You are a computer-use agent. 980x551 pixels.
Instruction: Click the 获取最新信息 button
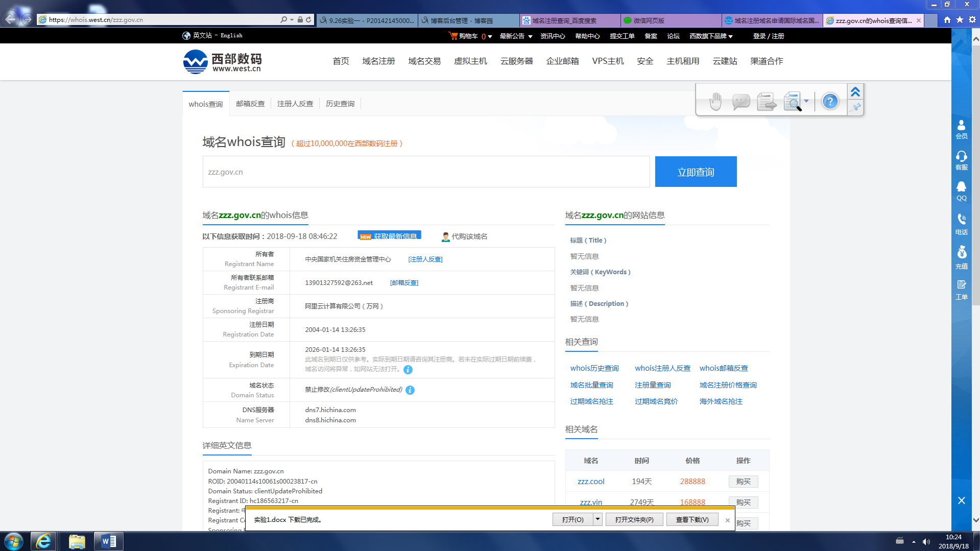point(389,235)
